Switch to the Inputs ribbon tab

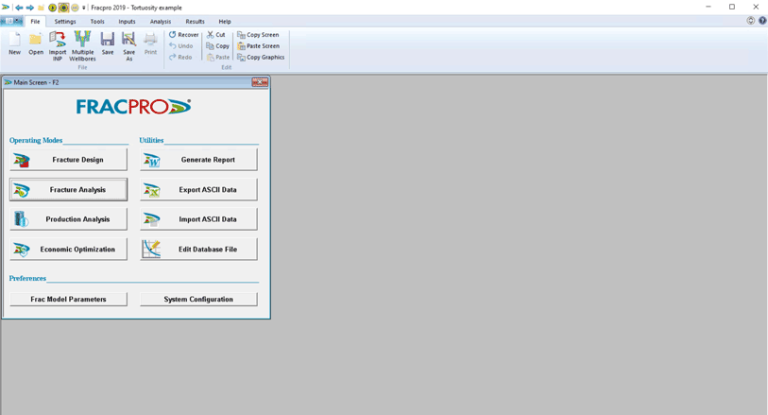click(127, 22)
